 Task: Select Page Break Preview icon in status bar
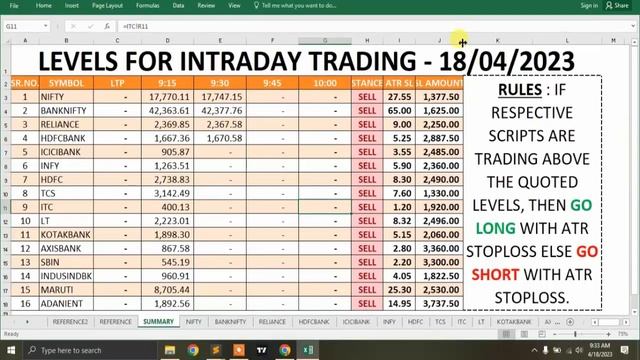tap(542, 334)
